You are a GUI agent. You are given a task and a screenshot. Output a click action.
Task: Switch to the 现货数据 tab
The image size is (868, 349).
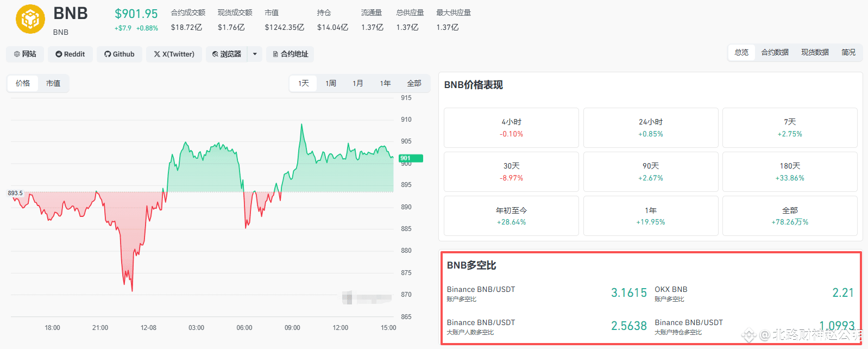coord(815,52)
